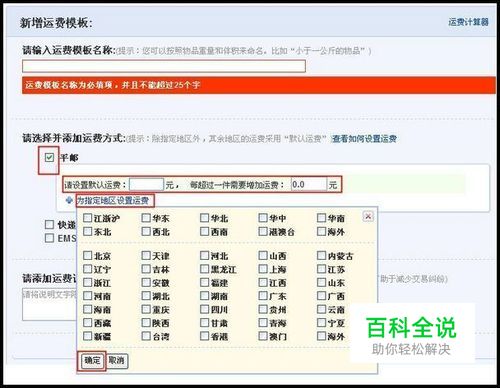Select the 天津 checkbox
The width and height of the screenshot is (500, 388).
[146, 256]
